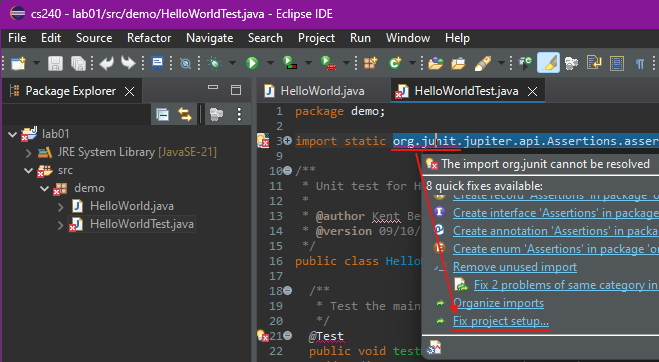Select HelloWorldTest.java in the tree
Image resolution: width=659 pixels, height=362 pixels.
click(142, 224)
